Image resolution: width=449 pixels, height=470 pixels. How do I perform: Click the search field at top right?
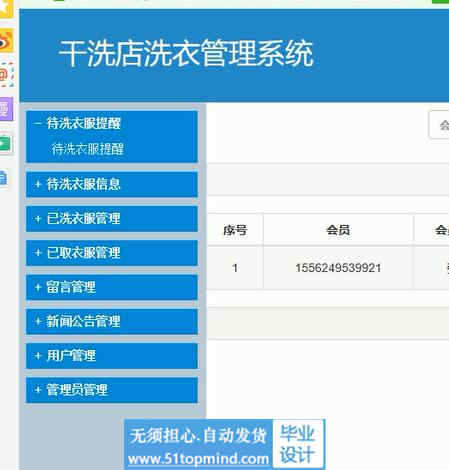(x=439, y=125)
